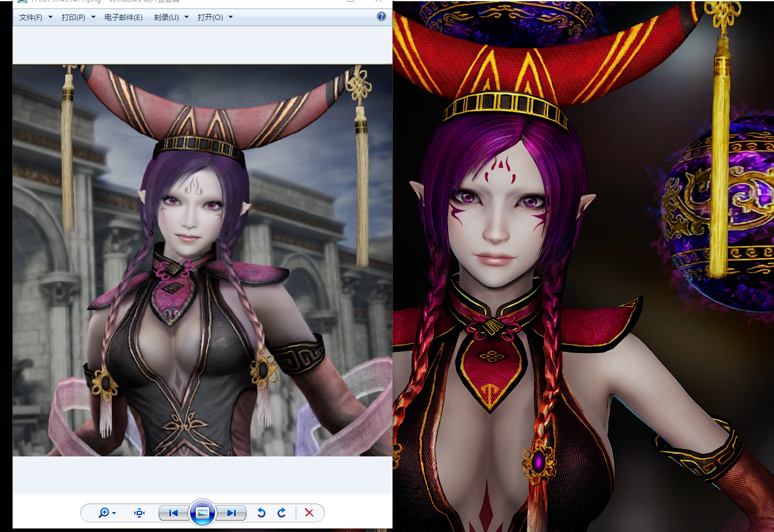Expand the arrow beside 打印(P)

click(93, 17)
